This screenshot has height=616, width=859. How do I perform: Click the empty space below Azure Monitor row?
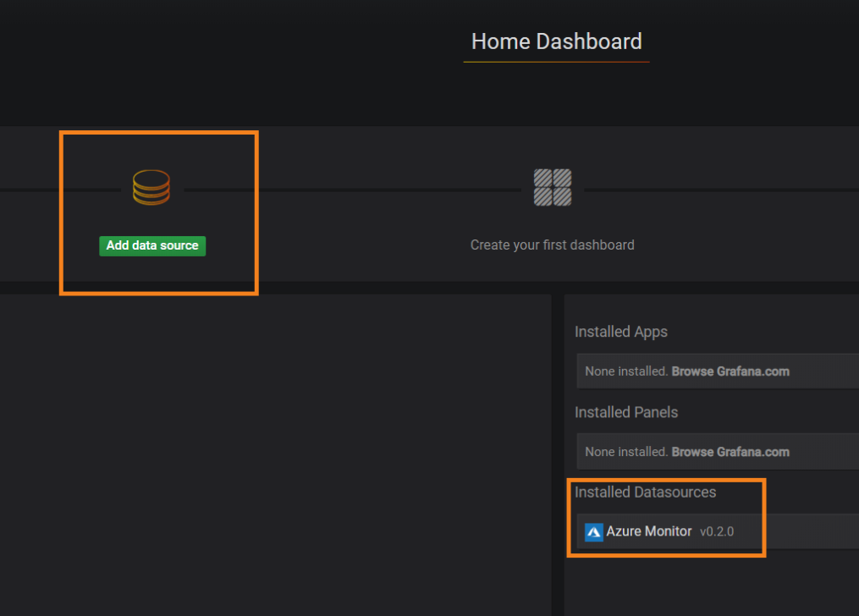tap(711, 584)
